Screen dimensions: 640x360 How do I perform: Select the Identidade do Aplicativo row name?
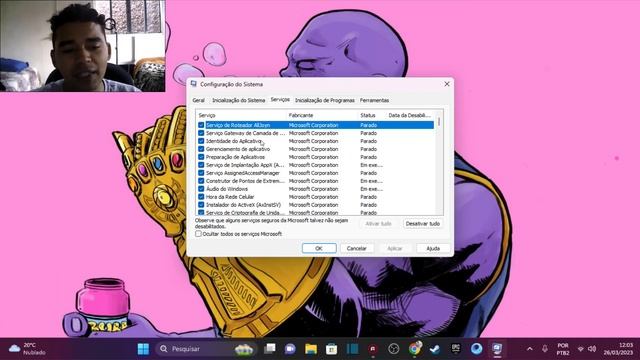point(233,141)
